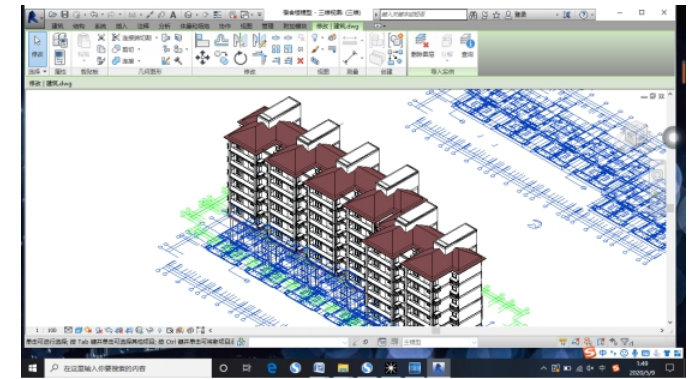Click the Aligned Dimension tool in Measure panel
The height and width of the screenshot is (379, 691).
click(x=350, y=41)
